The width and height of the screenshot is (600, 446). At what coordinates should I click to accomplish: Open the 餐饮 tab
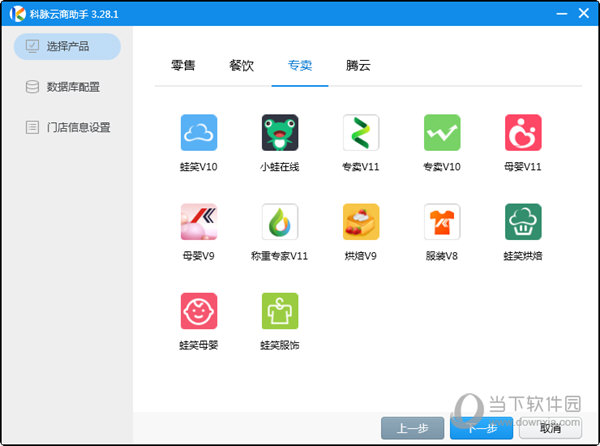[241, 65]
